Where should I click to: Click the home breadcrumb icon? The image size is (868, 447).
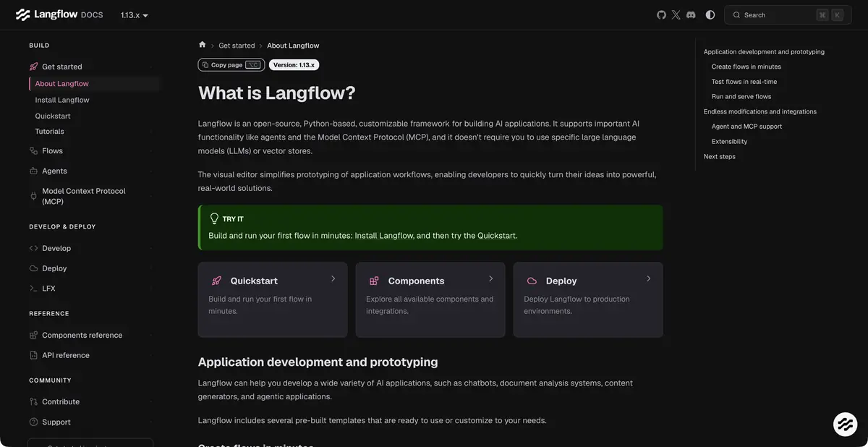pyautogui.click(x=203, y=45)
